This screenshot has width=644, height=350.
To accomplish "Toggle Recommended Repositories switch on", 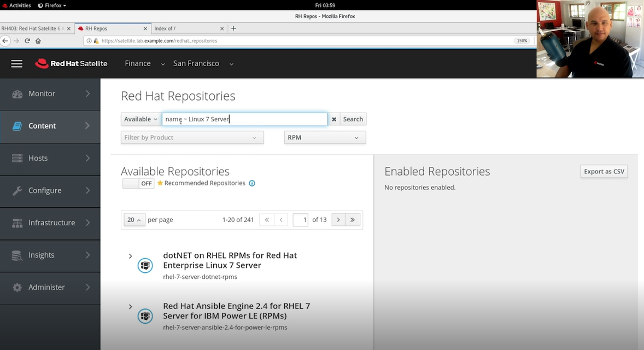I will point(138,183).
